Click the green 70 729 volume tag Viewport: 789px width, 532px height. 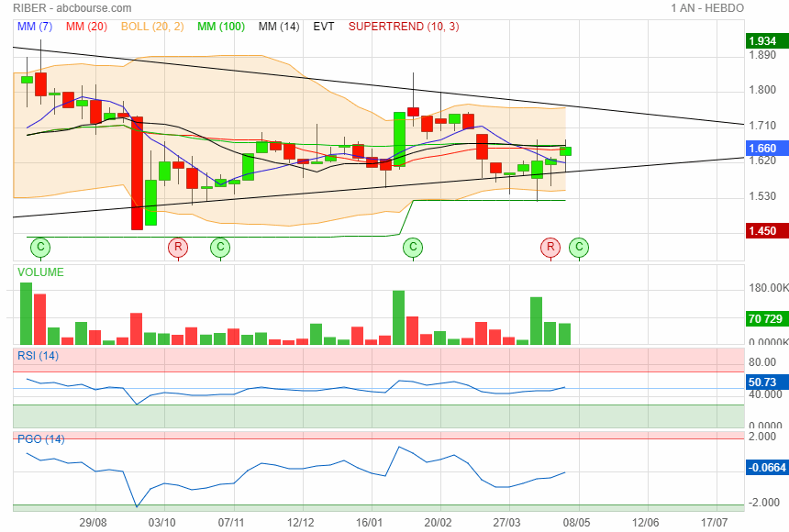tap(767, 318)
